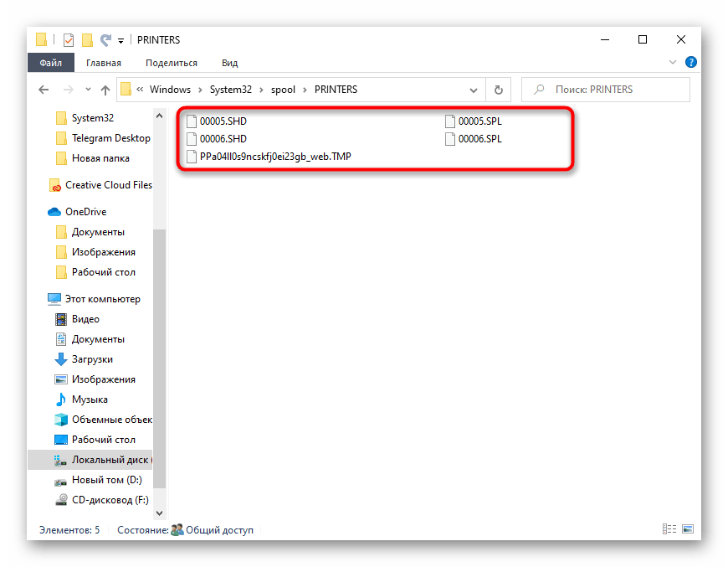Screen dimensions: 728x567
Task: Click the Up one level arrow
Action: tap(105, 90)
